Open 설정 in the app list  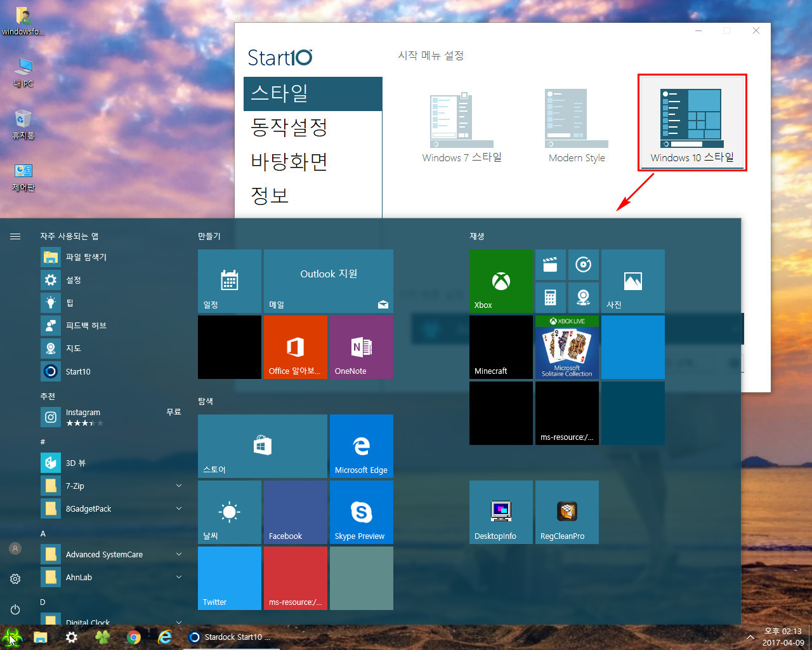tap(112, 280)
